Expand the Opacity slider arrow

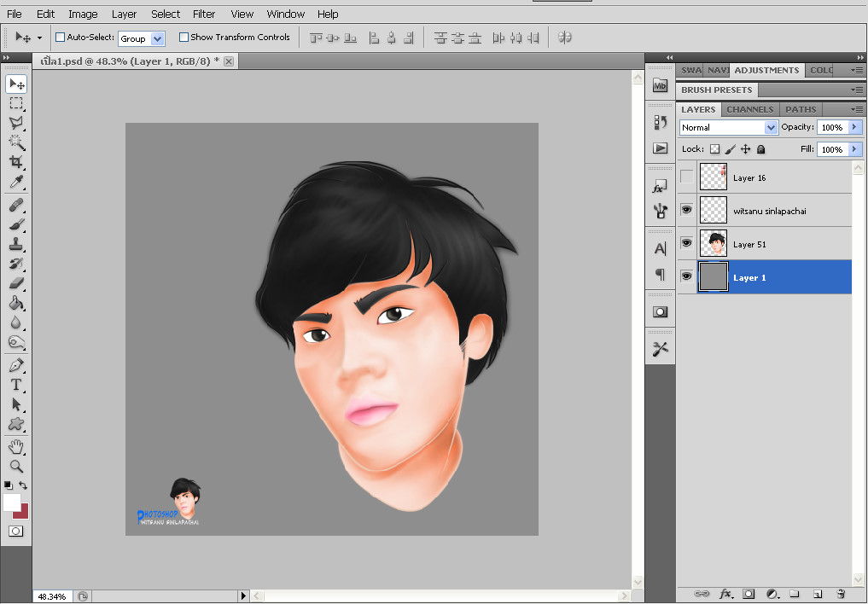pyautogui.click(x=854, y=127)
